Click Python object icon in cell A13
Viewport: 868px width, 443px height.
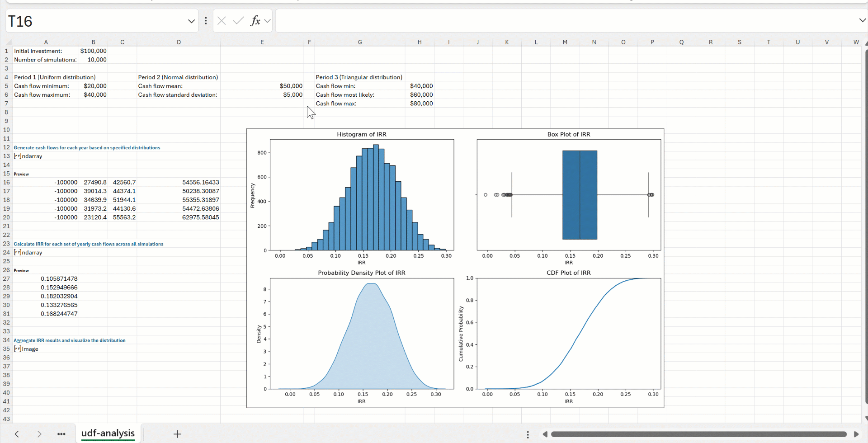click(x=18, y=156)
